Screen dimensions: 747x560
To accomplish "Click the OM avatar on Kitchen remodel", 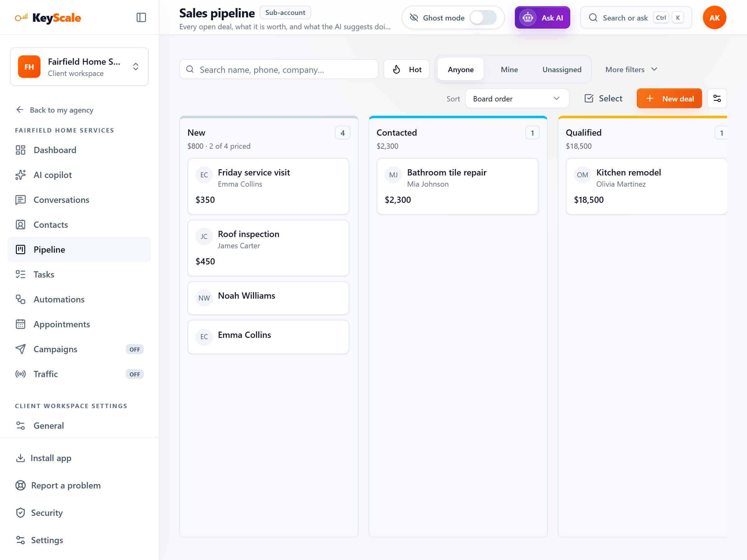I will point(583,175).
